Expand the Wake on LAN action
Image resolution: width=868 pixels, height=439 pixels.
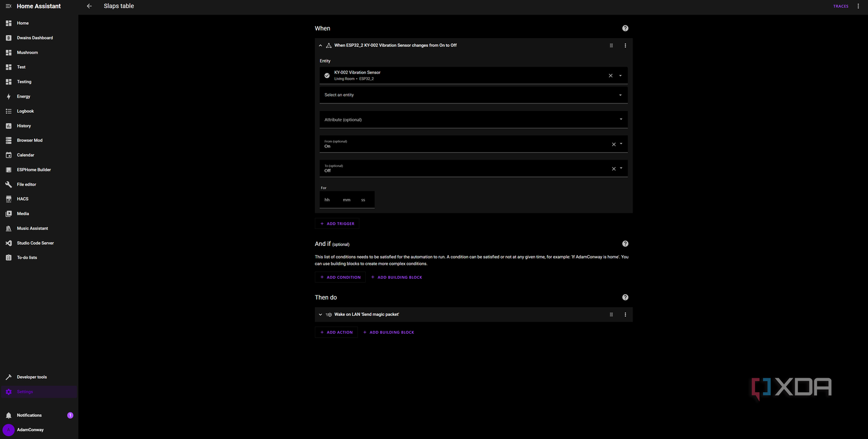click(321, 315)
